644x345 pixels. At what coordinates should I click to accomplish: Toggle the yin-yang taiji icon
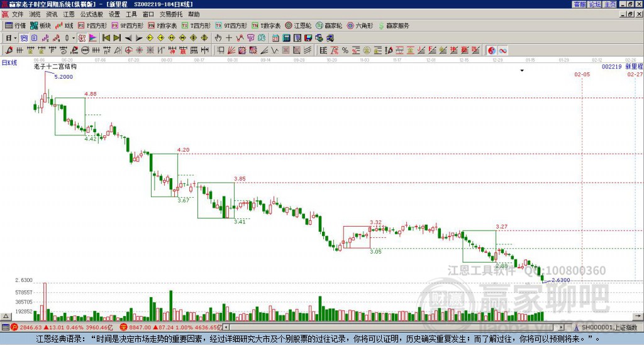click(x=492, y=50)
